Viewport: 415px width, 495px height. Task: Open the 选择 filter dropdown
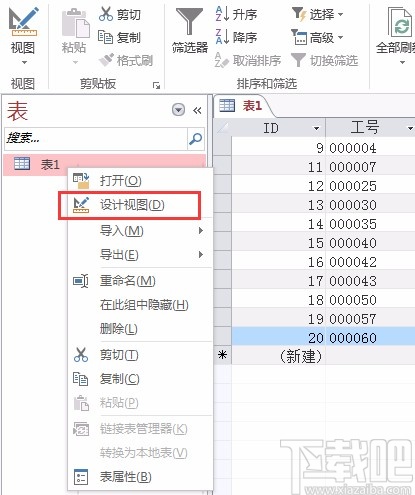pos(317,14)
